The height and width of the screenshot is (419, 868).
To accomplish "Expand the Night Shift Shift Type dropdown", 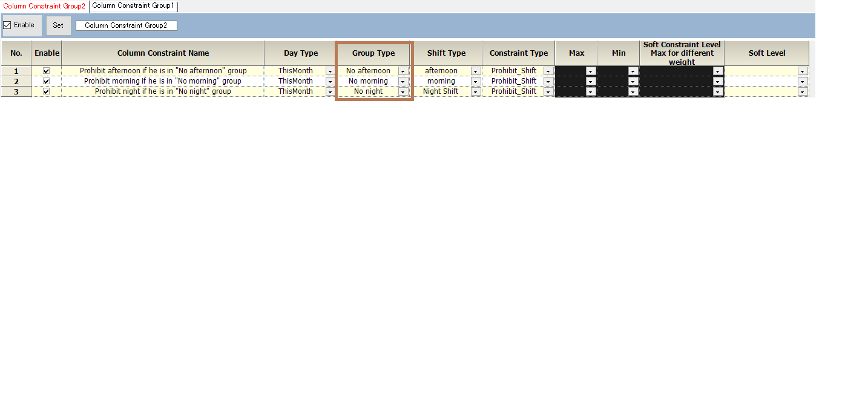I will coord(475,91).
